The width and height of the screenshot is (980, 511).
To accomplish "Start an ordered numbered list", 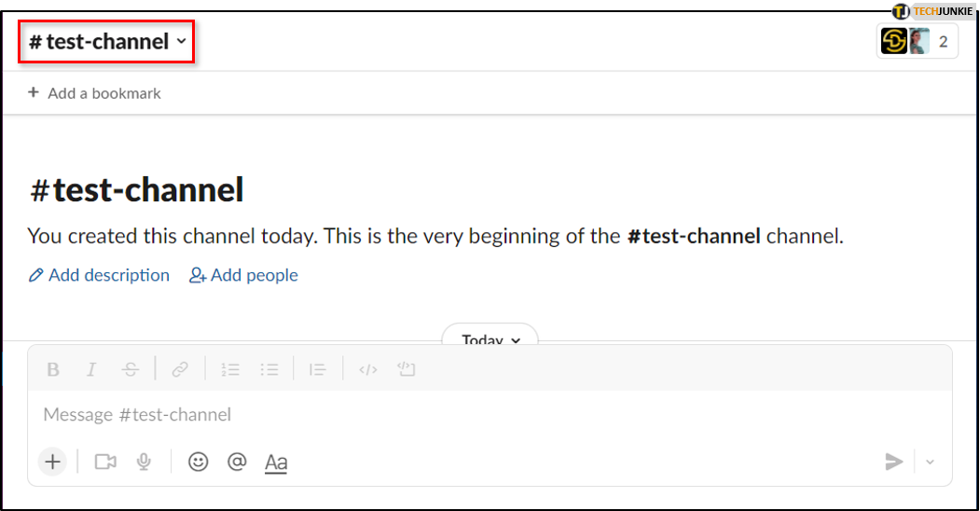I will [x=230, y=369].
